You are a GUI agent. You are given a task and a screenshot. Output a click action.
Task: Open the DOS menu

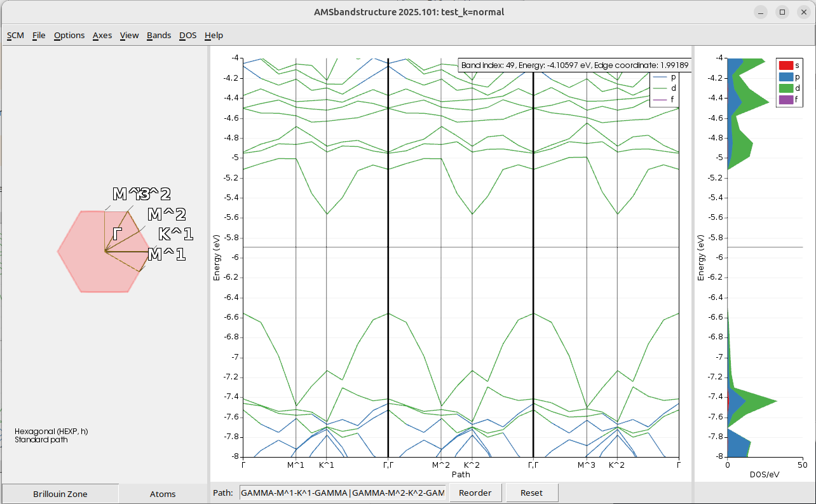click(x=187, y=35)
